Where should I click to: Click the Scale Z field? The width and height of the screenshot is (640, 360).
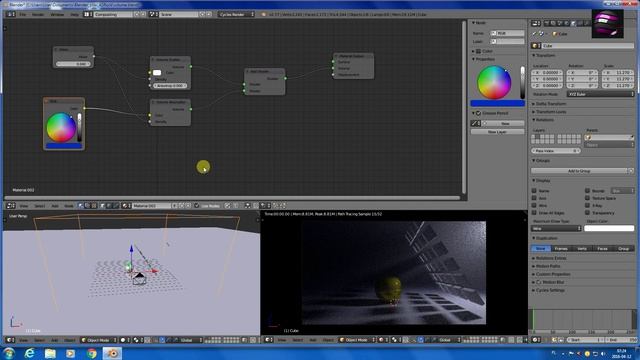click(618, 86)
